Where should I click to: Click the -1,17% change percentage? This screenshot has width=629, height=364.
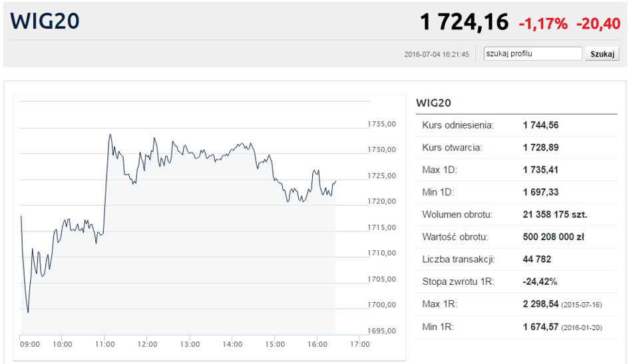click(x=543, y=24)
